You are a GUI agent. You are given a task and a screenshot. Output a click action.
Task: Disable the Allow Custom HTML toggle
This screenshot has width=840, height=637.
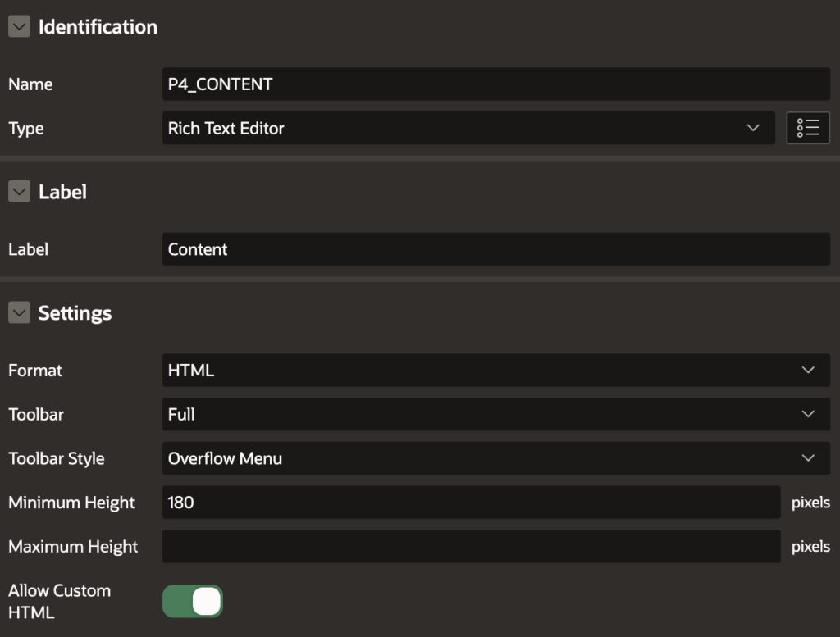pyautogui.click(x=192, y=601)
